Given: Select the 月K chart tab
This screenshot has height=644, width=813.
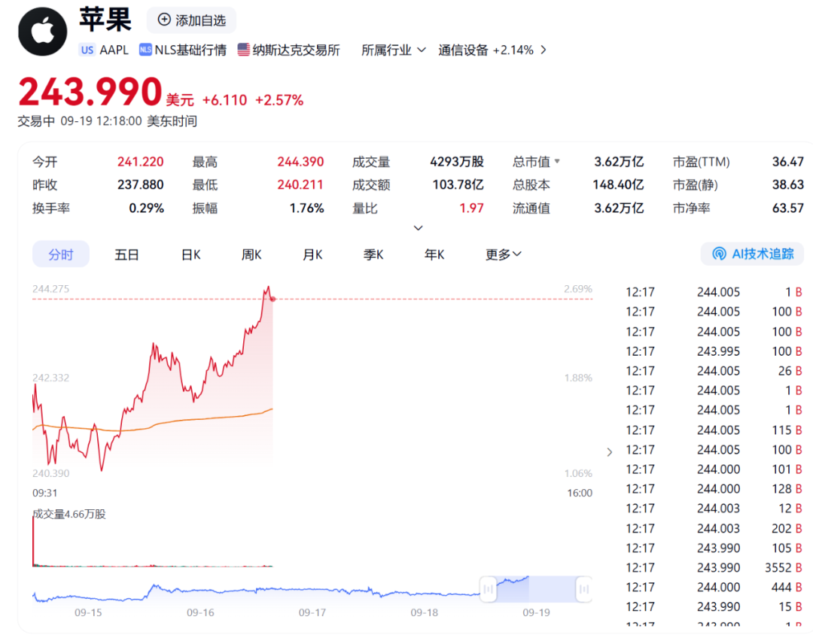Looking at the screenshot, I should (x=312, y=254).
